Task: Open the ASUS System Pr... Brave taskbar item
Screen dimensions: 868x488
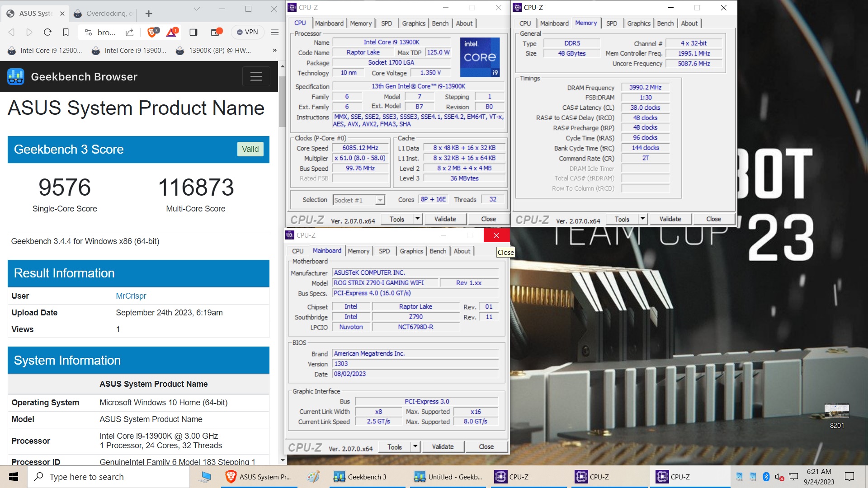Action: coord(259,477)
